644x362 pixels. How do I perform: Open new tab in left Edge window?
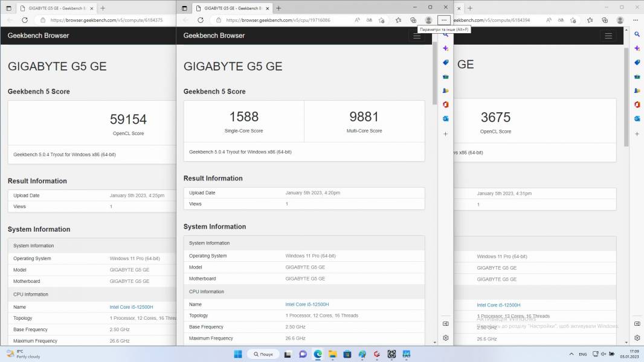103,8
